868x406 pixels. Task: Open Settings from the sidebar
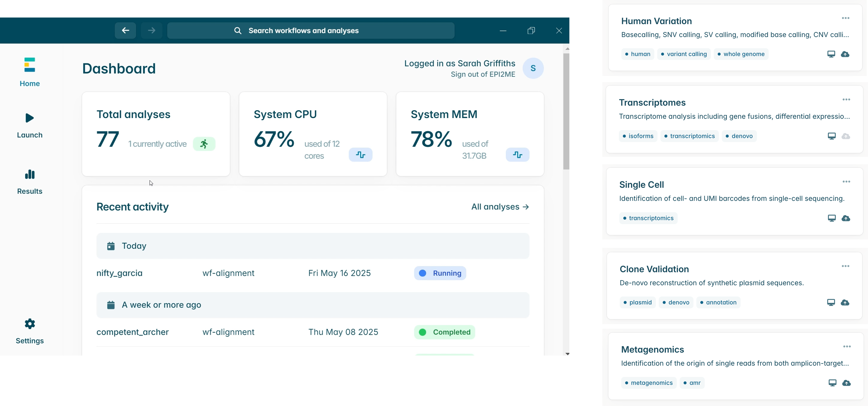tap(30, 331)
